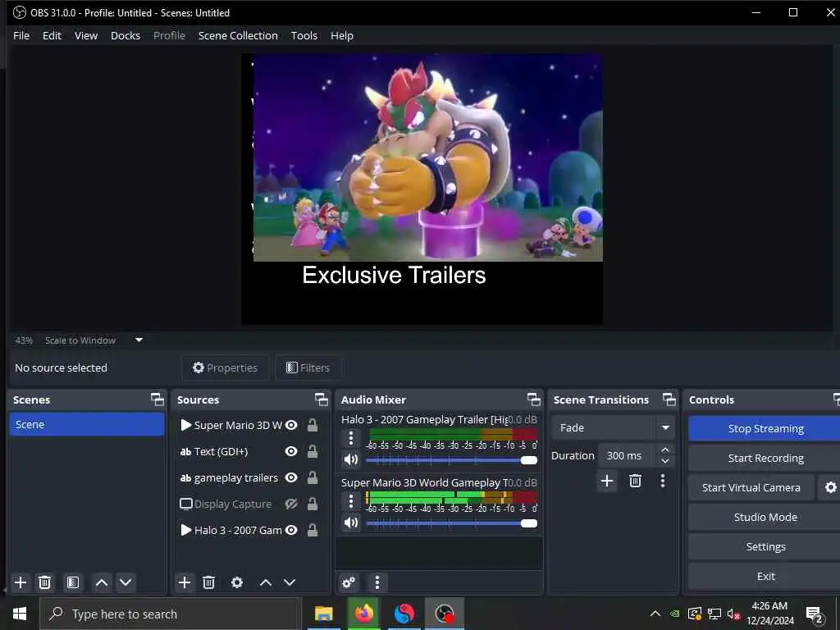
Task: Click Stop Streaming button
Action: [765, 428]
